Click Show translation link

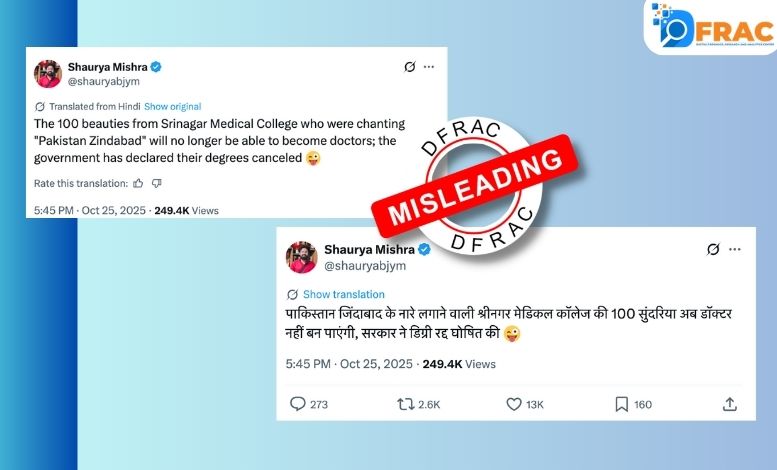coord(343,294)
